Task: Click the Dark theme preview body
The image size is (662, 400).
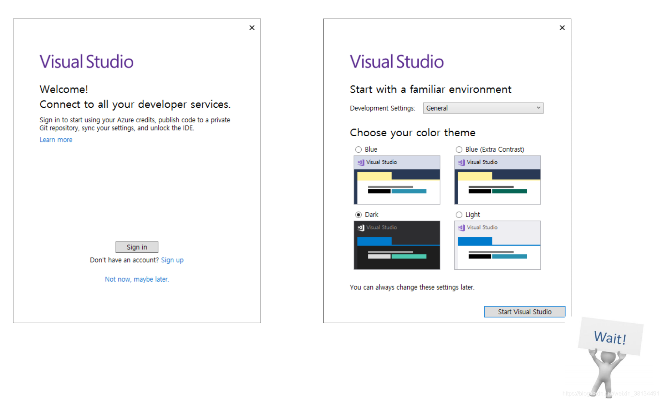Action: pos(397,251)
